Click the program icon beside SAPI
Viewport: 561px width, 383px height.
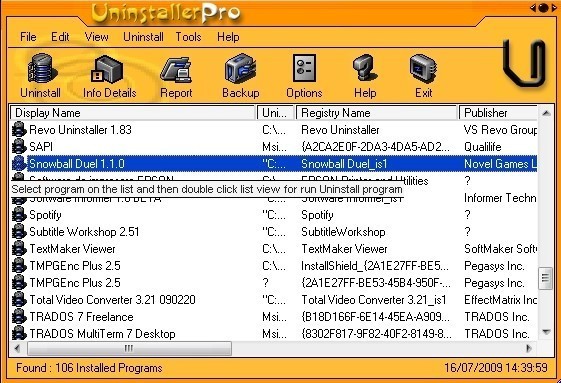coord(19,146)
